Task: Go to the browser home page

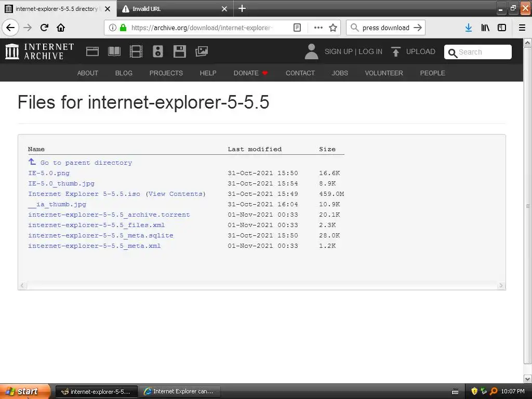Action: click(61, 28)
